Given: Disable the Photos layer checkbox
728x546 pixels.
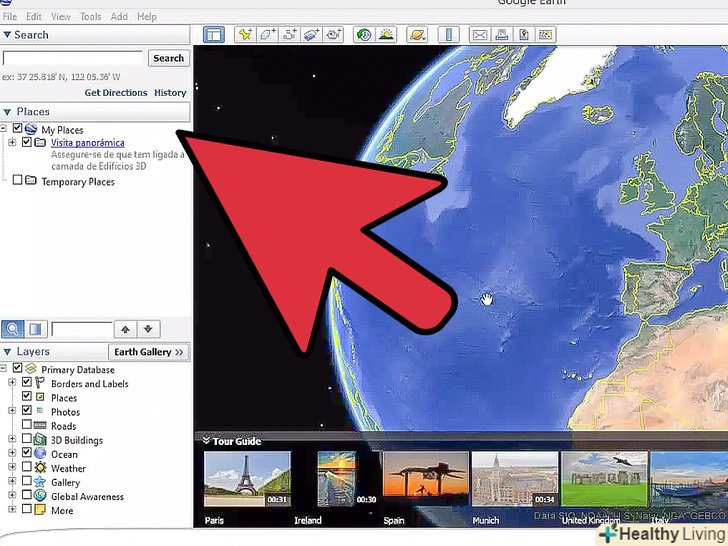Looking at the screenshot, I should coord(27,410).
